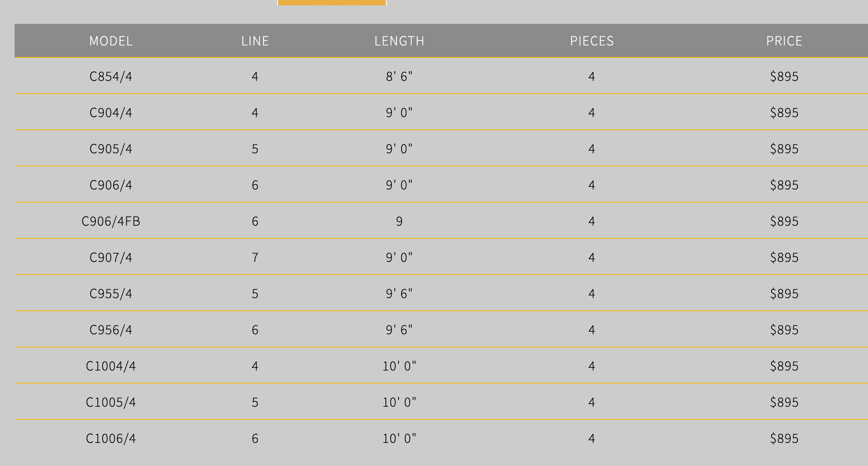Select the C1004/4 model row label
This screenshot has height=466, width=868.
pos(111,366)
